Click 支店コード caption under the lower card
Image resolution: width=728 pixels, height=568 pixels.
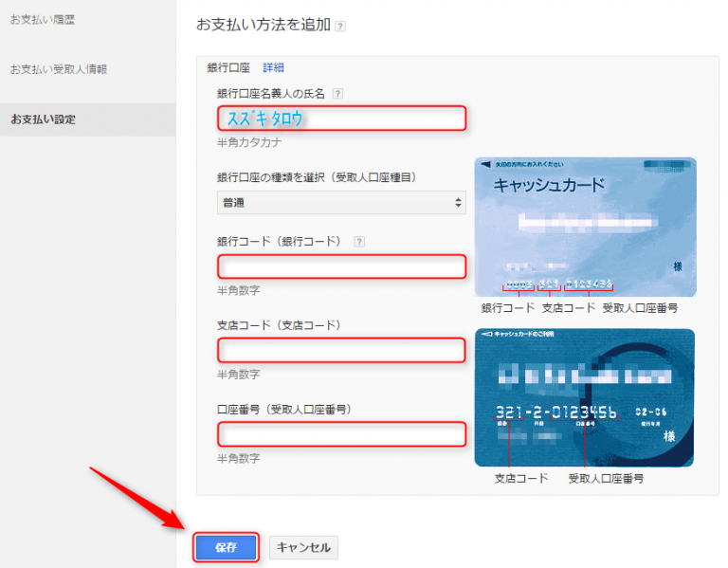521,479
